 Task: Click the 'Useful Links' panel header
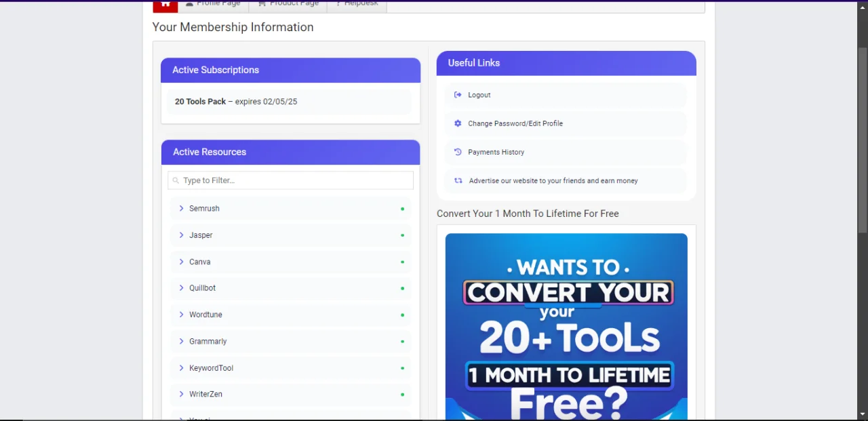pyautogui.click(x=566, y=63)
